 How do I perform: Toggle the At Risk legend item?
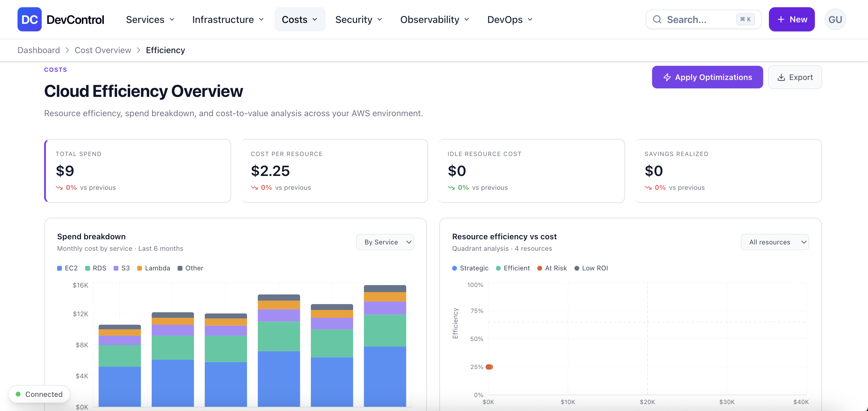(552, 268)
